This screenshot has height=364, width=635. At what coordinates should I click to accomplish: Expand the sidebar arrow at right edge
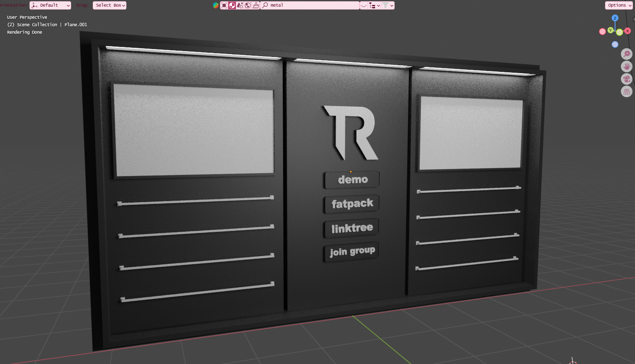(x=633, y=19)
